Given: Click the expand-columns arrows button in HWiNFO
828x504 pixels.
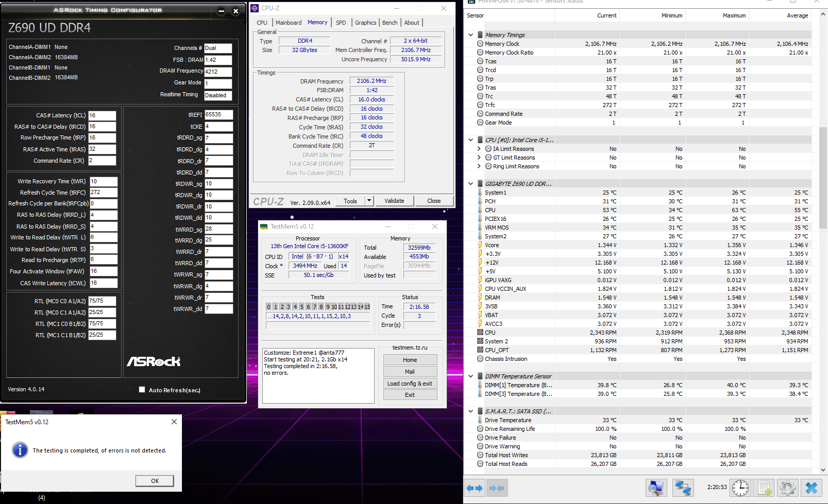Looking at the screenshot, I should point(475,488).
